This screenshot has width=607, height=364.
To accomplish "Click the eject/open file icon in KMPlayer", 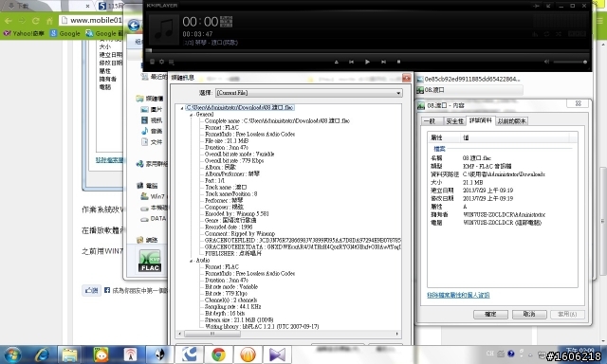I will tap(336, 62).
